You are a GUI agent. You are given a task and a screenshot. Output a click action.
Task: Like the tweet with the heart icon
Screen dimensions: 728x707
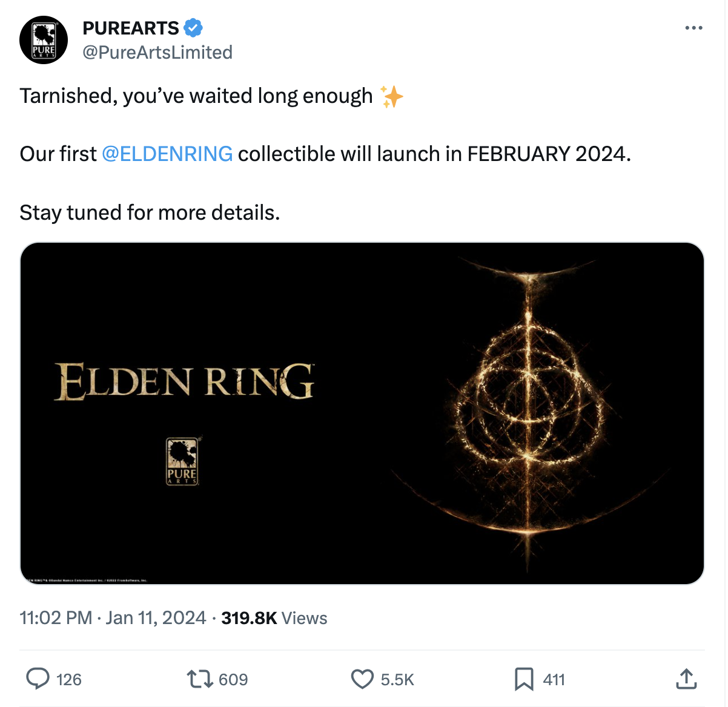tap(362, 679)
